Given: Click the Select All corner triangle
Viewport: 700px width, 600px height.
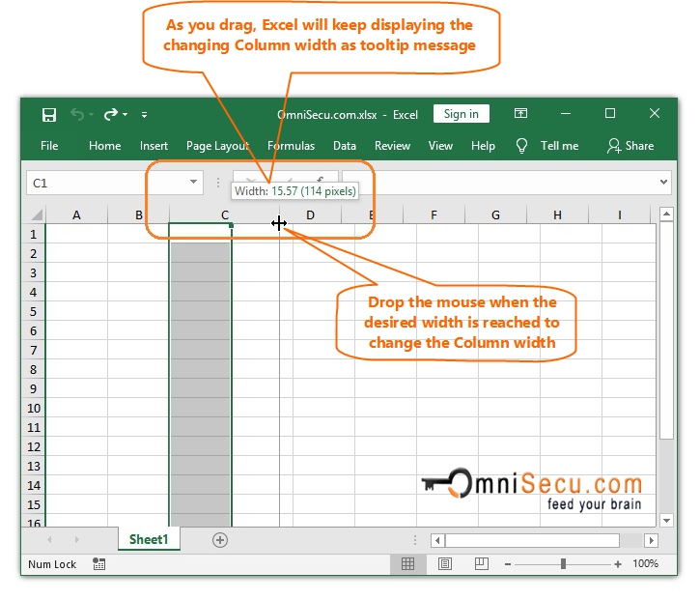Looking at the screenshot, I should pos(36,214).
